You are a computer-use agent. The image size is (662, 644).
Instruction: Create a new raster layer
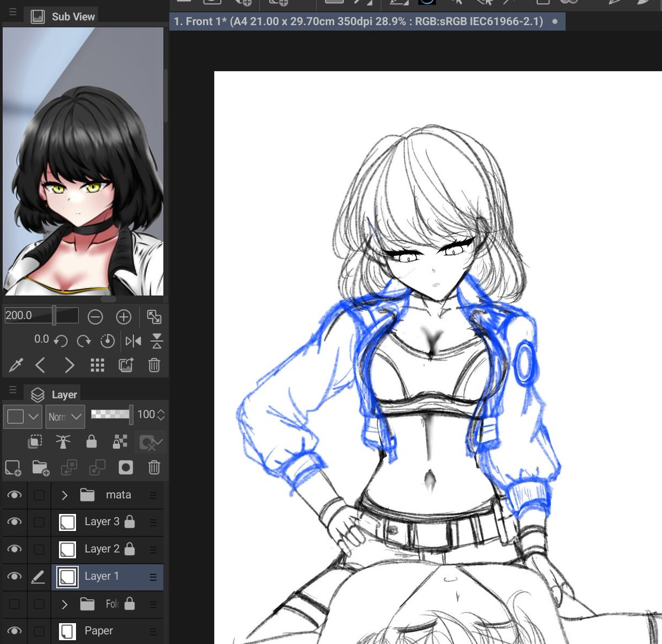[13, 468]
